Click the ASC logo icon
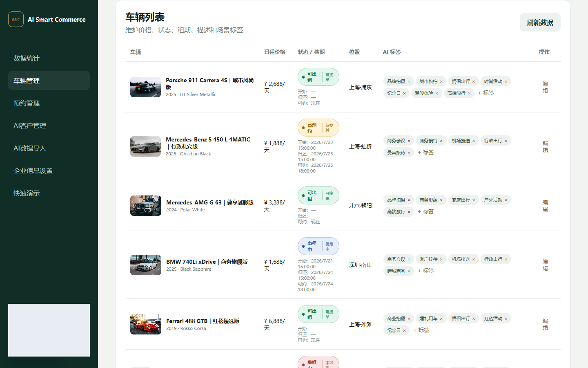This screenshot has height=368, width=588. coord(16,19)
